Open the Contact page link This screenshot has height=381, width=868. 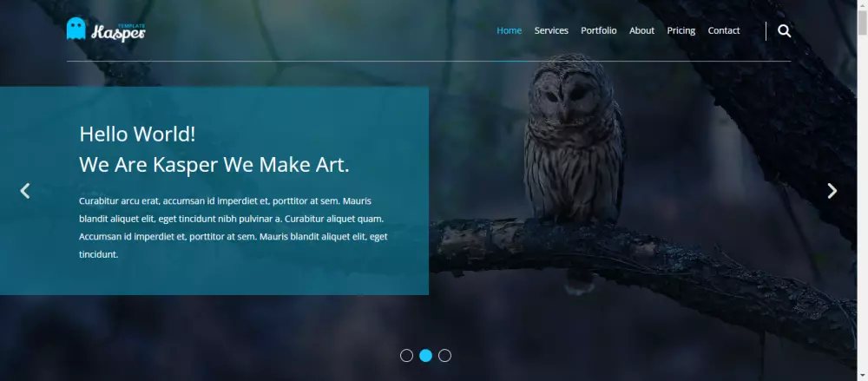[x=724, y=30]
